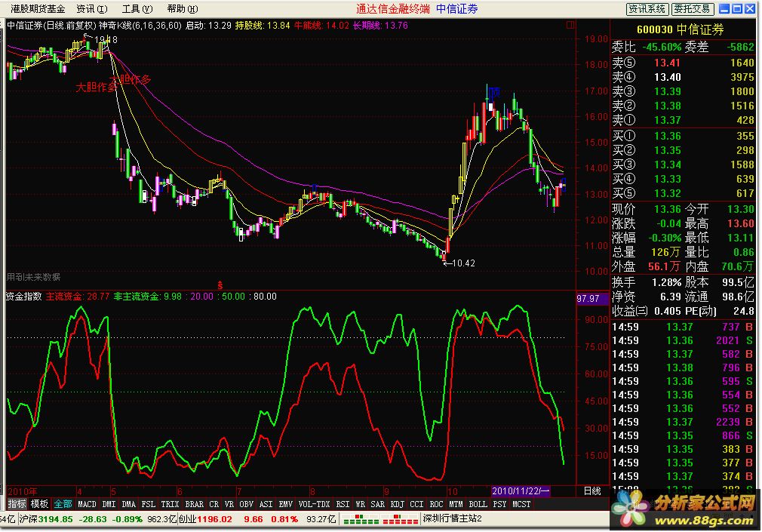Click the 外盘 56.1万 value
This screenshot has width=762, height=532.
click(665, 266)
